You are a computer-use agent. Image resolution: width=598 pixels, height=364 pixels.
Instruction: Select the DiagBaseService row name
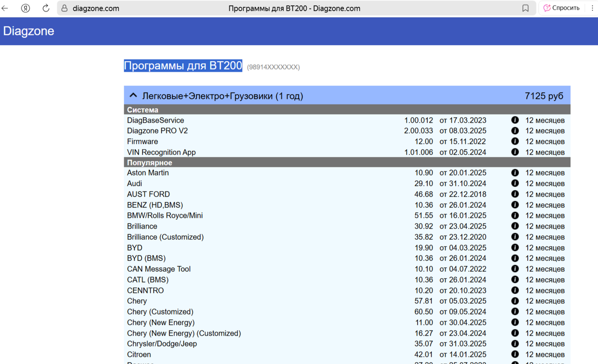click(x=156, y=120)
